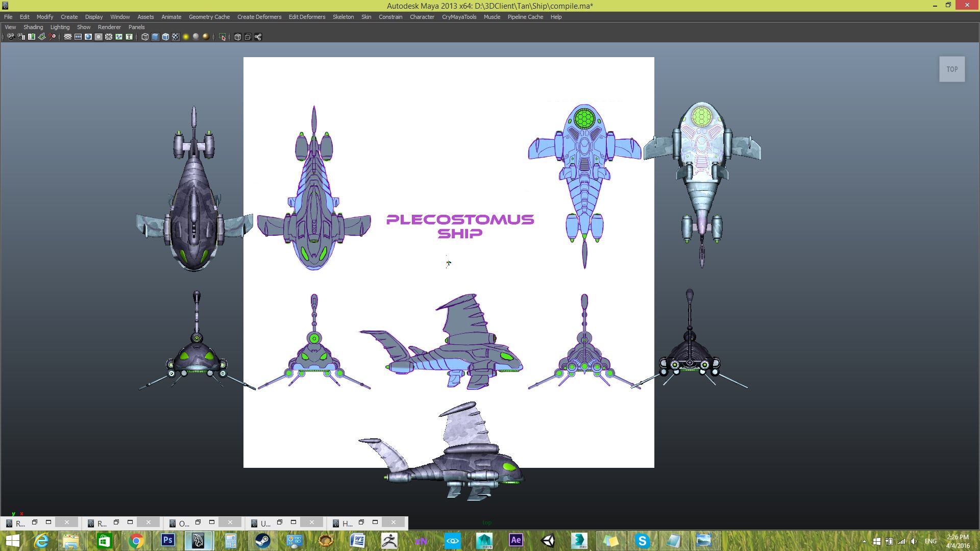This screenshot has width=980, height=551.
Task: Enable Use All Lights yellow sphere
Action: pos(186,37)
